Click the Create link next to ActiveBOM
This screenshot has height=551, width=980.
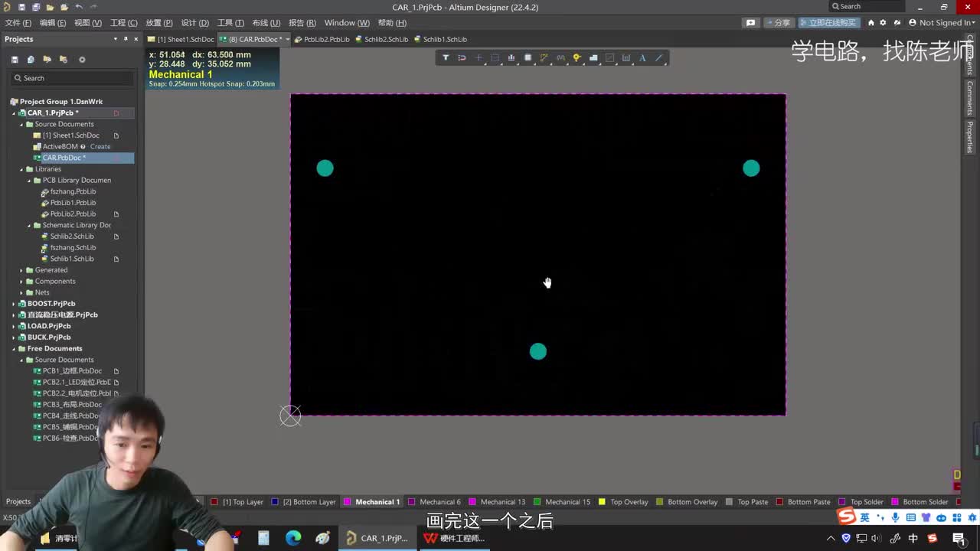(100, 146)
